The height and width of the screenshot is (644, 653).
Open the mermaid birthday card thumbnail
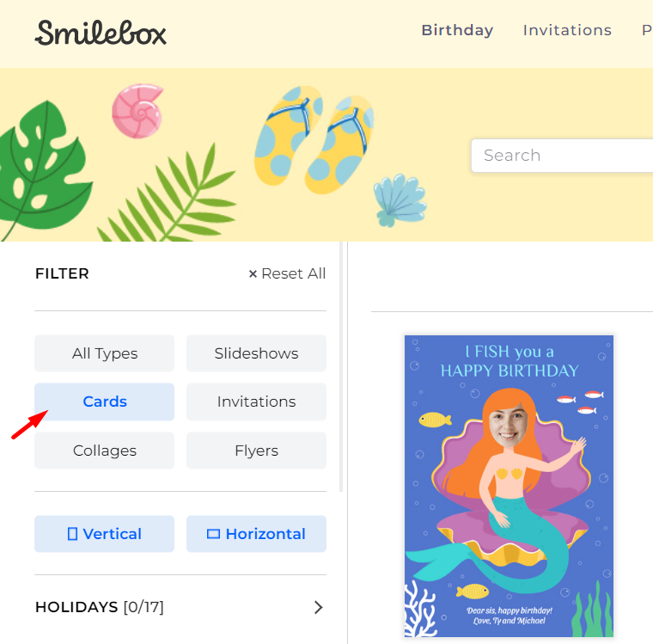[509, 487]
